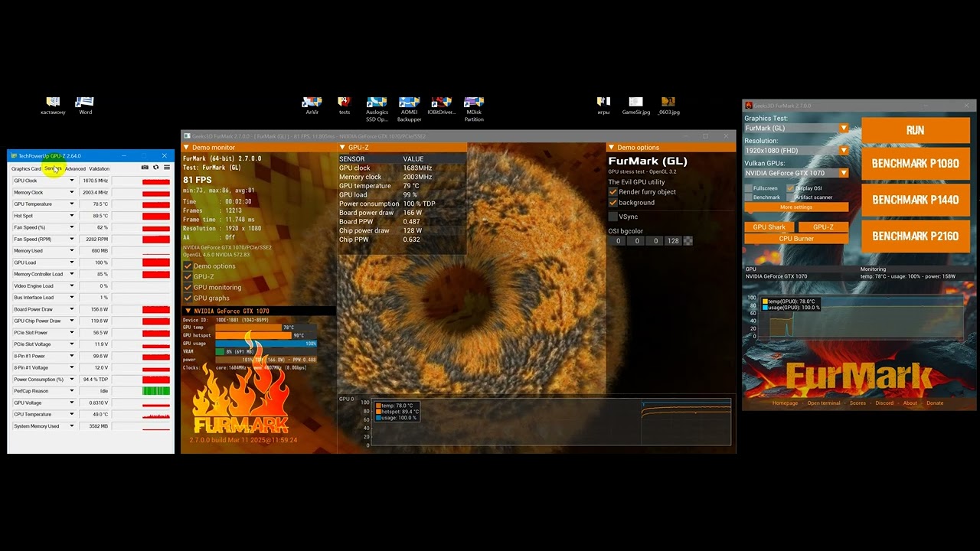Toggle the background checkbox in Demo options

coord(612,203)
